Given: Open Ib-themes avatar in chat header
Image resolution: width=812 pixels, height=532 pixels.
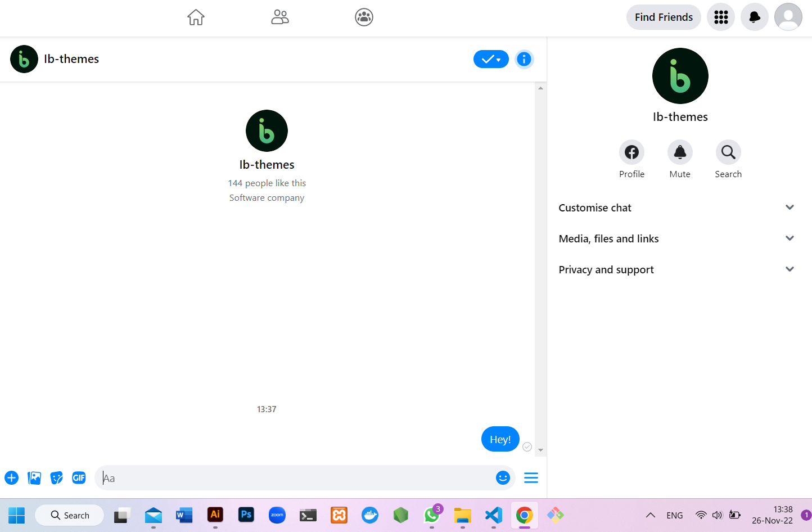Looking at the screenshot, I should [24, 59].
